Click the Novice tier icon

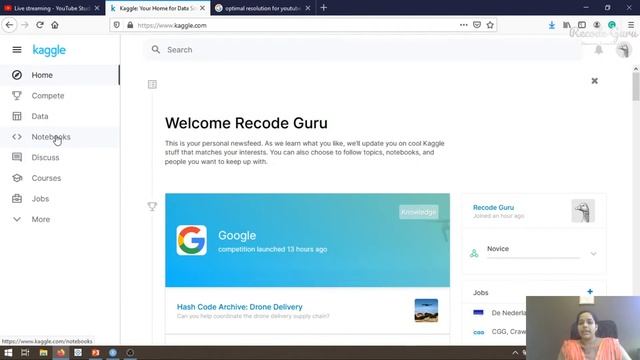click(474, 253)
